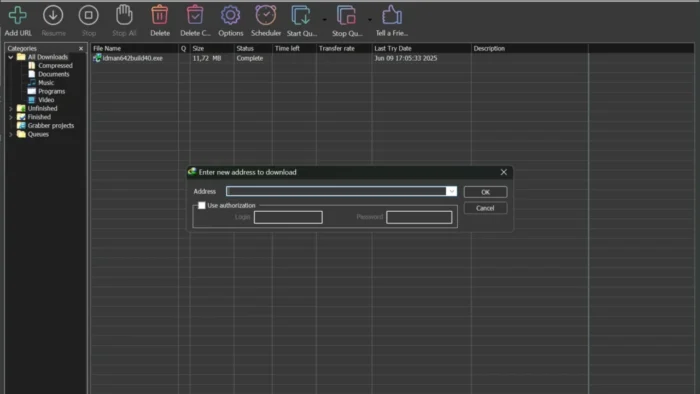Viewport: 700px width, 394px height.
Task: Click the Address input field
Action: pos(336,191)
